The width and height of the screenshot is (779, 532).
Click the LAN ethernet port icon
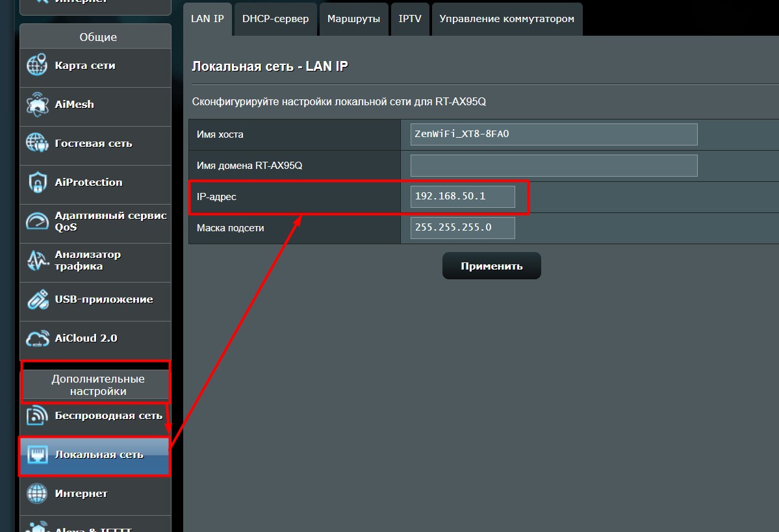(37, 455)
